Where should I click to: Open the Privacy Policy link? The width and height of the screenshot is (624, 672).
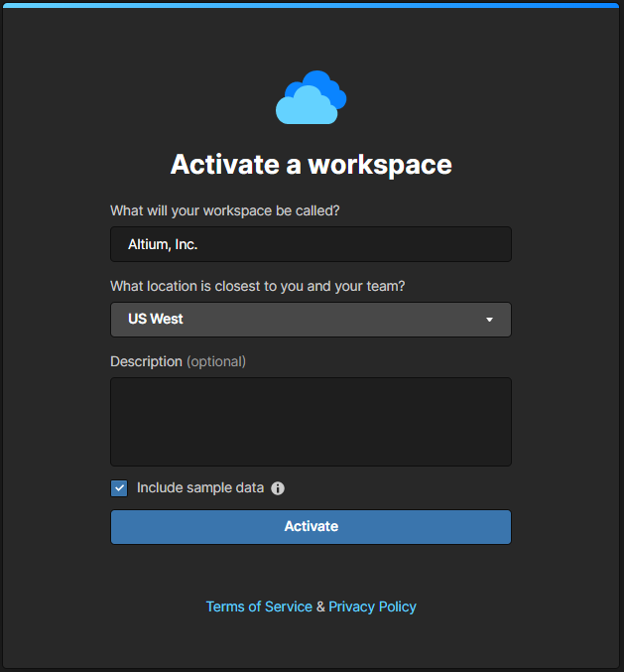coord(372,606)
